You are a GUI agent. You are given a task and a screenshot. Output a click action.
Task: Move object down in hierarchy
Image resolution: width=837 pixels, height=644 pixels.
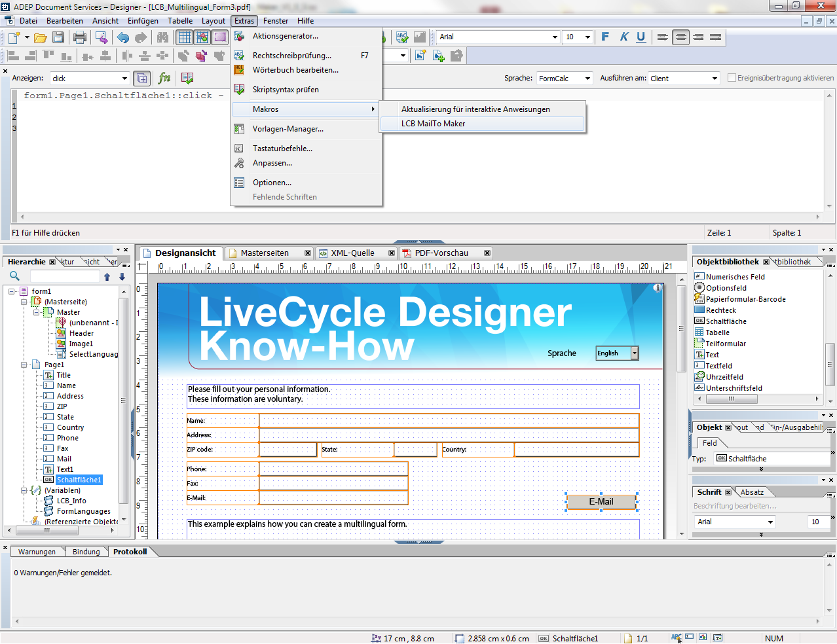[x=122, y=277]
